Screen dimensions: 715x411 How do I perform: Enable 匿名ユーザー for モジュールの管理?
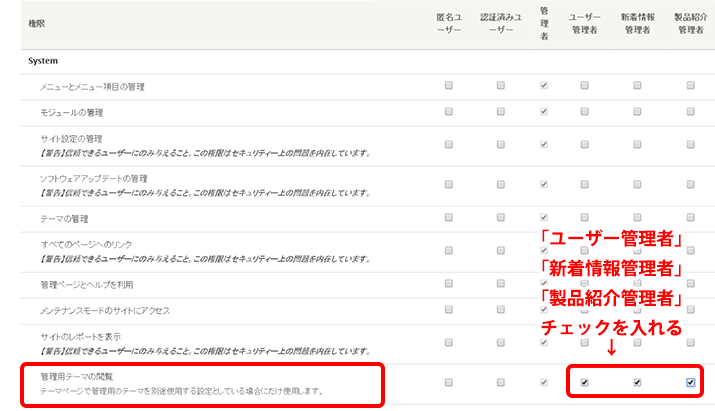click(449, 111)
